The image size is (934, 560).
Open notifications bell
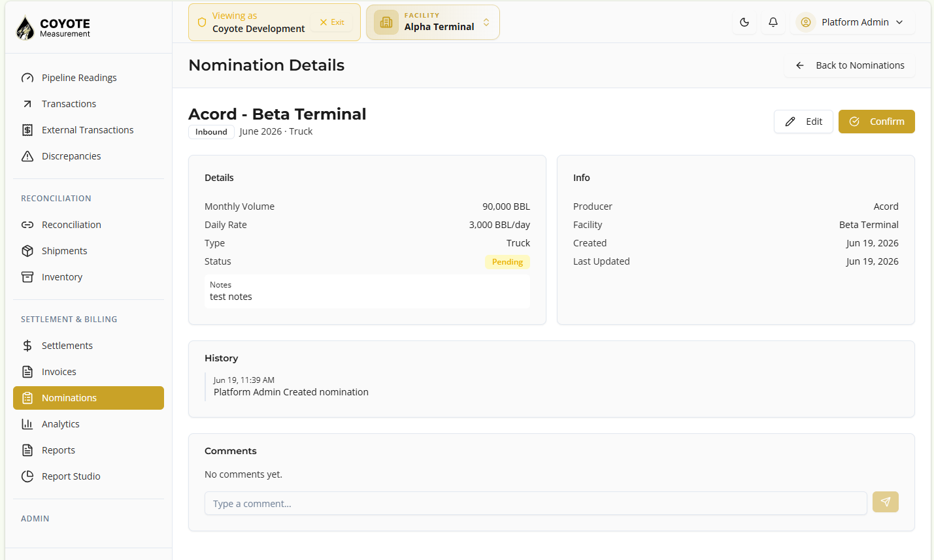[773, 22]
